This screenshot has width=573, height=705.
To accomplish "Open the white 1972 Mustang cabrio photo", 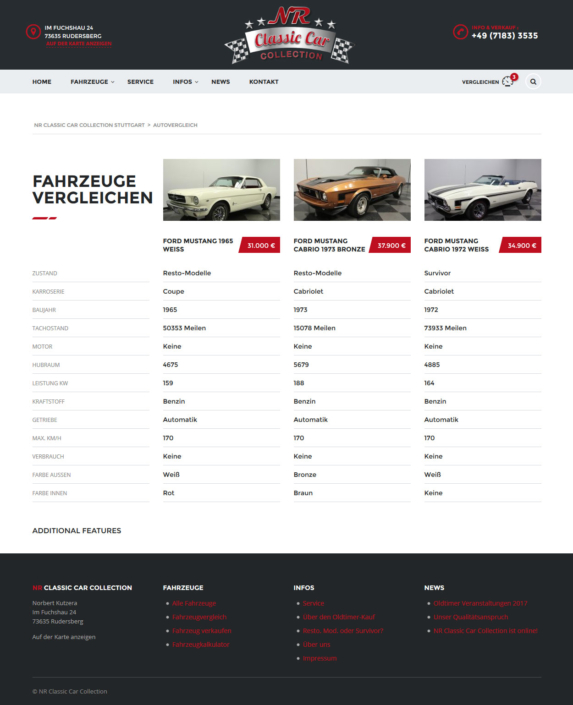I will [x=483, y=190].
